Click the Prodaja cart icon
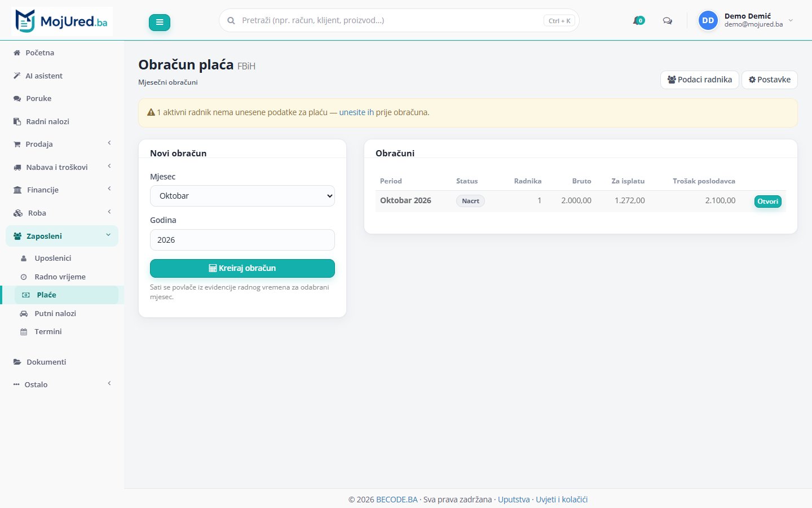The width and height of the screenshot is (812, 508). tap(17, 144)
